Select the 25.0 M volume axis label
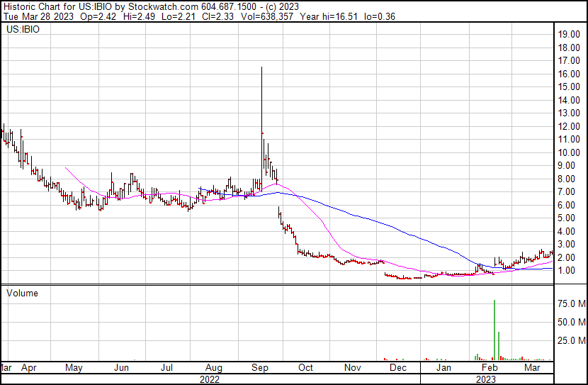 pos(571,341)
